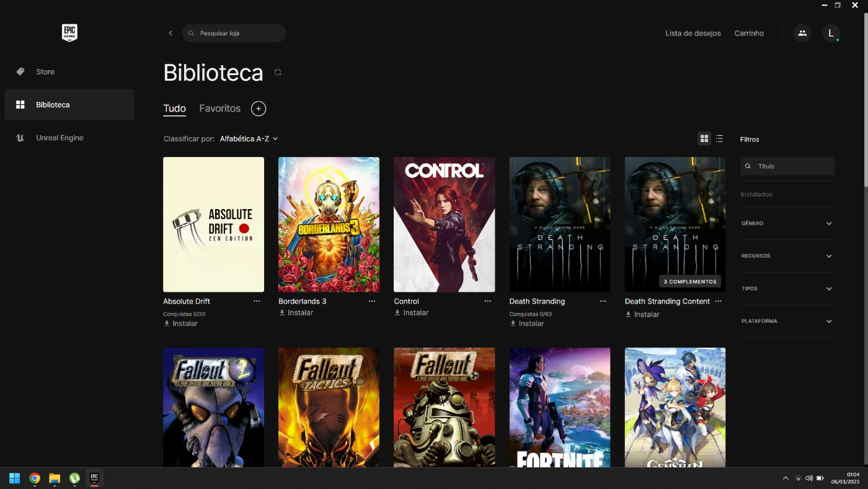Select the Favoritos tab

tap(219, 109)
